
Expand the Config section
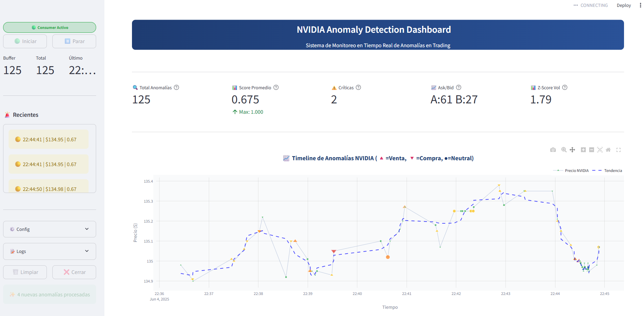(x=50, y=229)
